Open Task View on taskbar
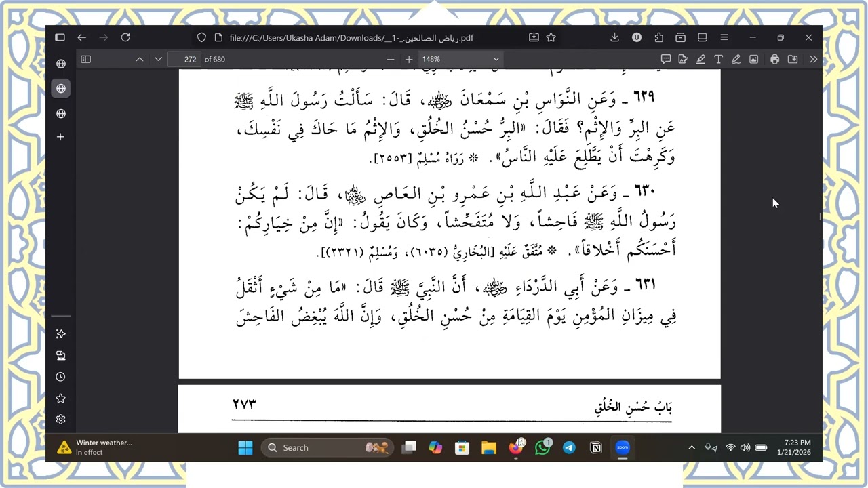Screen dimensions: 868x488 coord(408,447)
